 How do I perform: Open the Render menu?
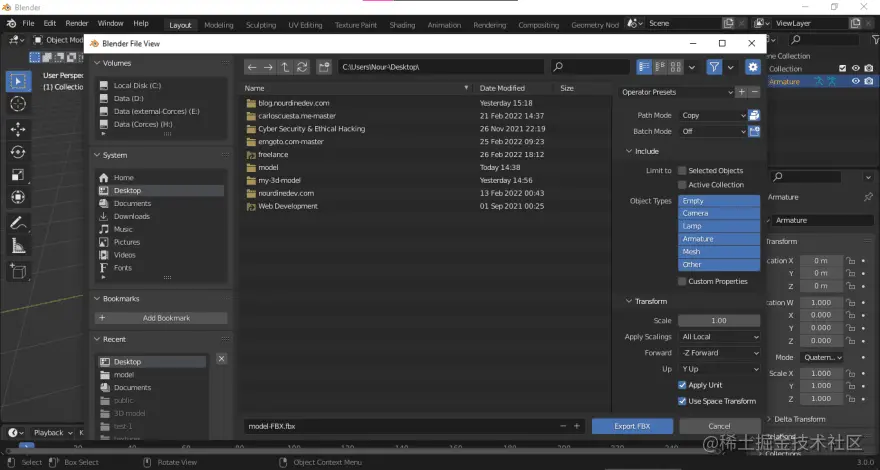77,23
